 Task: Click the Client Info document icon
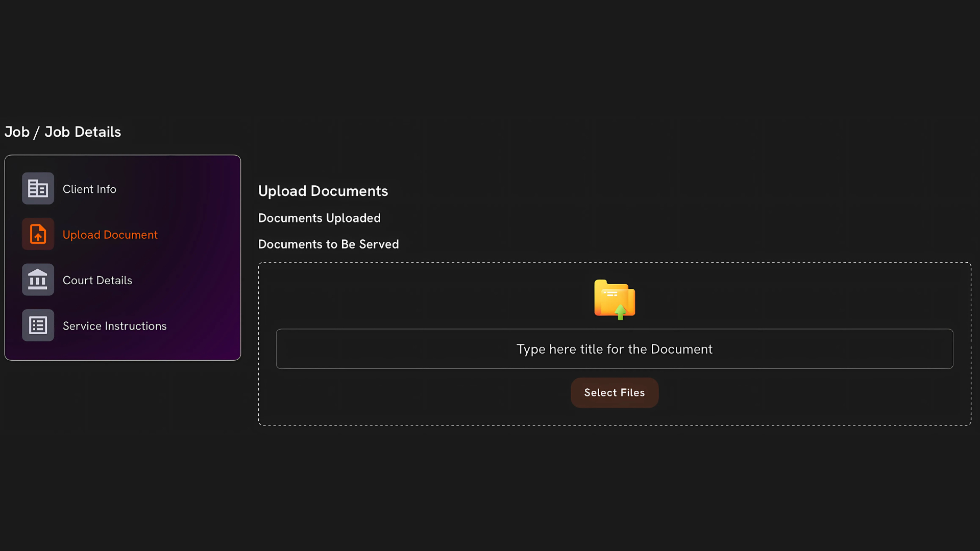click(x=37, y=188)
